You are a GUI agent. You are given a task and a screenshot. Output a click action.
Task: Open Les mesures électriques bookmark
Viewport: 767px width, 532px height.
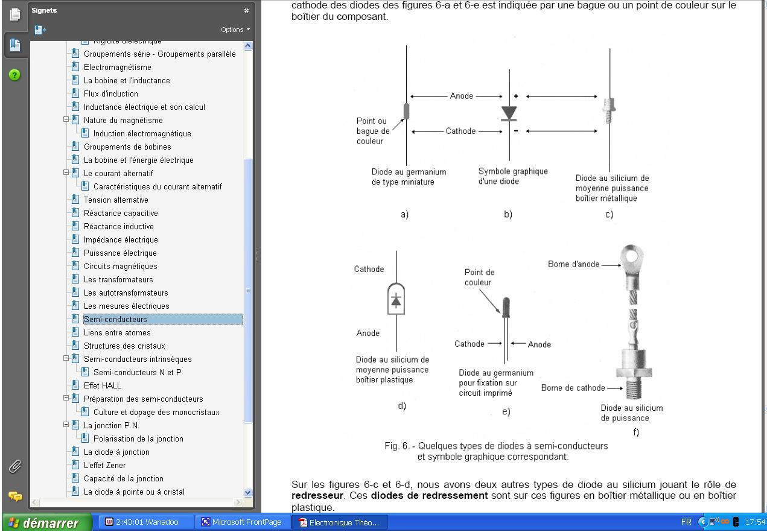126,306
